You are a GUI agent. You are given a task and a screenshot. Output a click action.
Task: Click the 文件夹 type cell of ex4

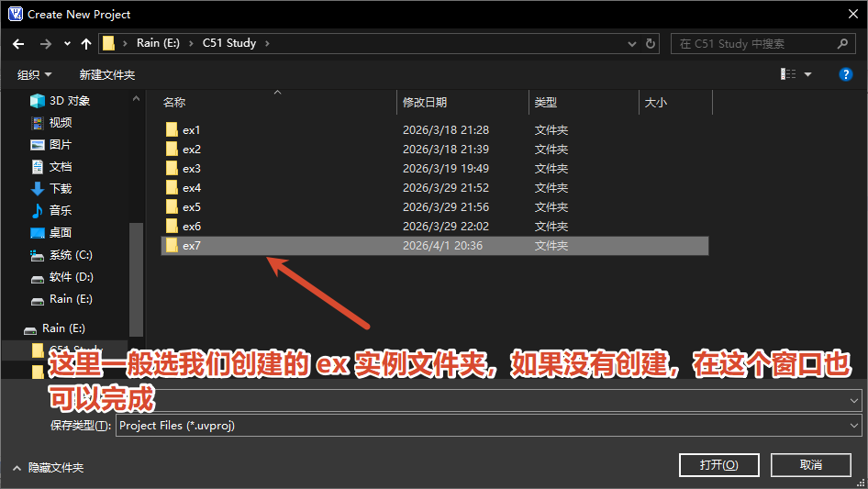[x=551, y=188]
